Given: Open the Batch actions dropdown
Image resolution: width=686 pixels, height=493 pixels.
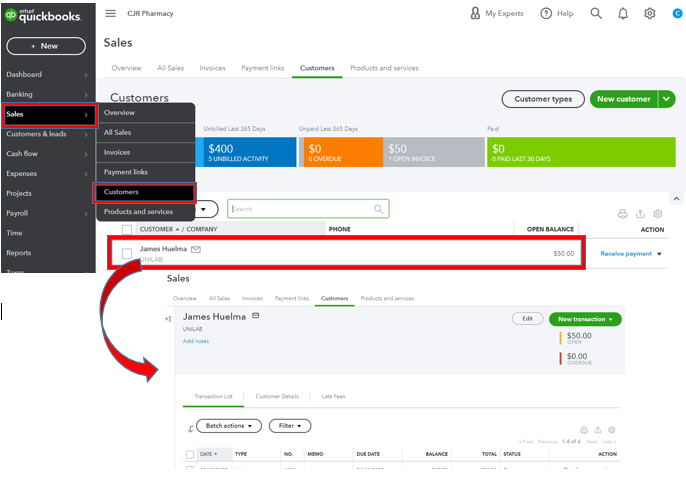Looking at the screenshot, I should 229,426.
